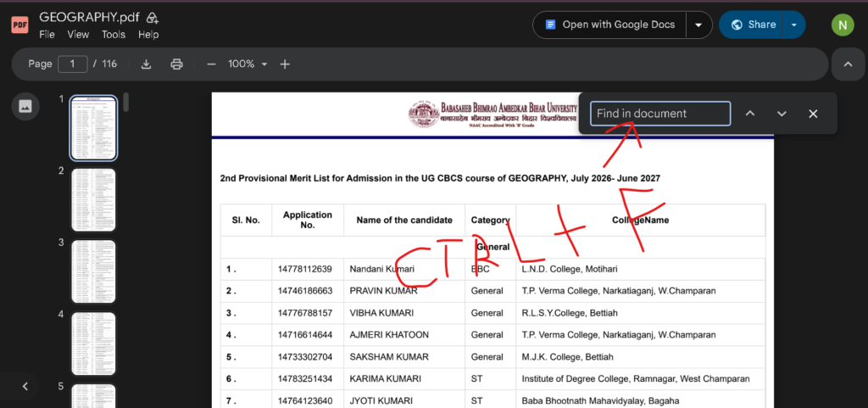Click the university logo in the header
Screen dimensions: 868x408
tap(424, 114)
